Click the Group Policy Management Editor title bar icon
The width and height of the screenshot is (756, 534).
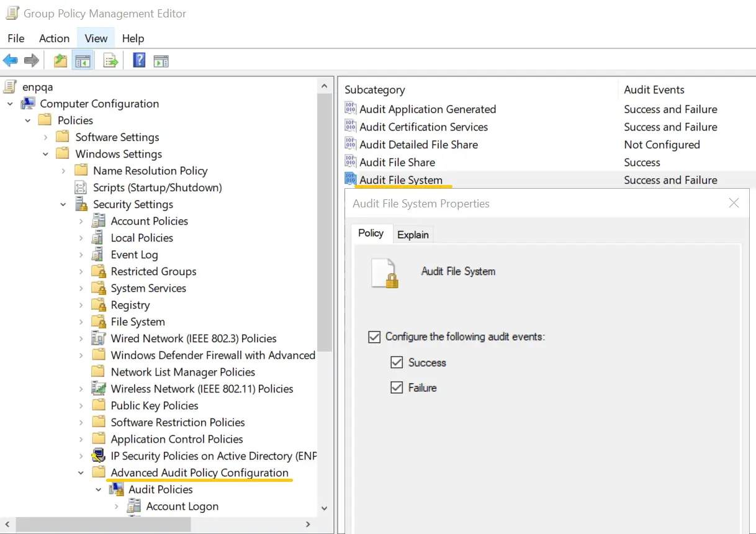pos(14,12)
